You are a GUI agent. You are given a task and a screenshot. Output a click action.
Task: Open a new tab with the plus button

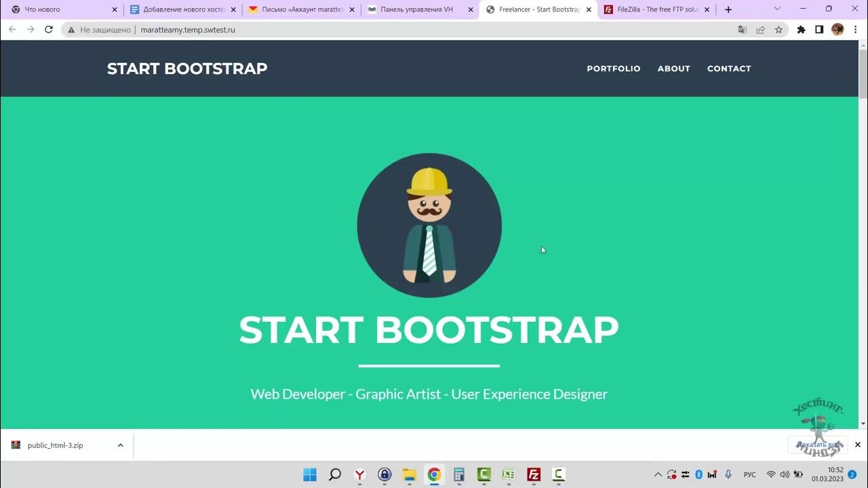click(728, 9)
